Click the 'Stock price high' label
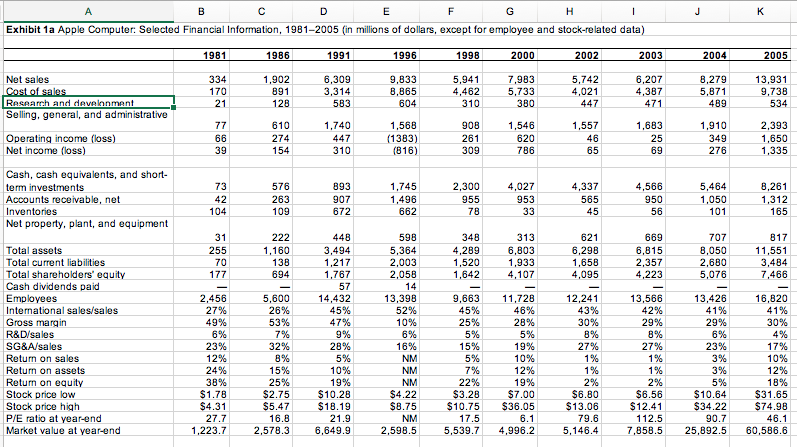Image resolution: width=797 pixels, height=447 pixels. click(43, 406)
